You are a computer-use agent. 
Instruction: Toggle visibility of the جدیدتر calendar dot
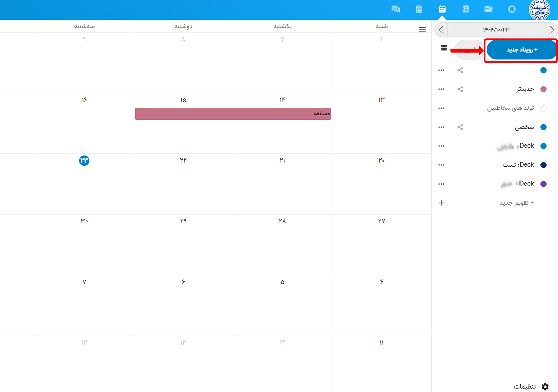click(543, 89)
